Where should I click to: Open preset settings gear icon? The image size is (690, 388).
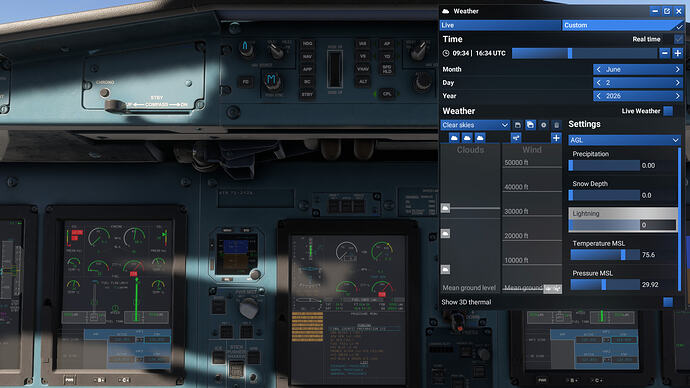click(x=543, y=125)
